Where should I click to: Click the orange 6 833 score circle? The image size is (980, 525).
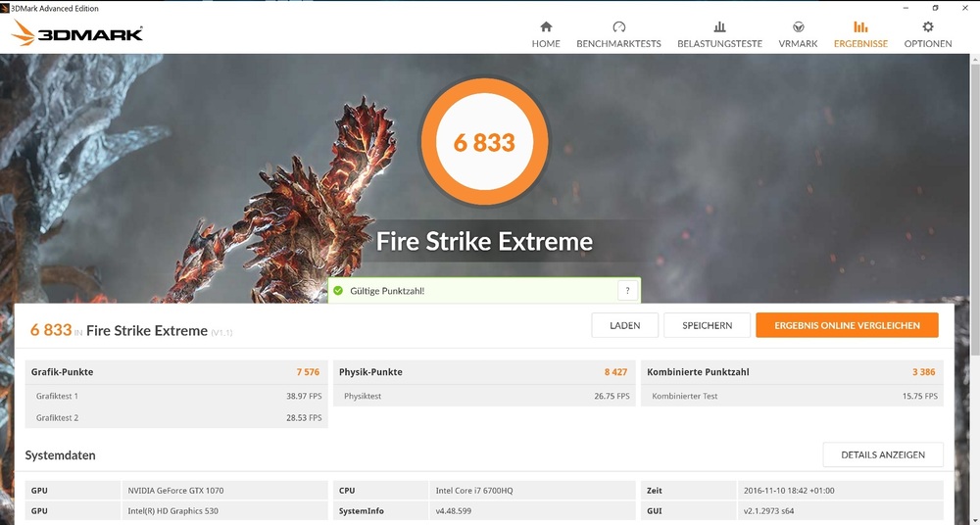[484, 142]
